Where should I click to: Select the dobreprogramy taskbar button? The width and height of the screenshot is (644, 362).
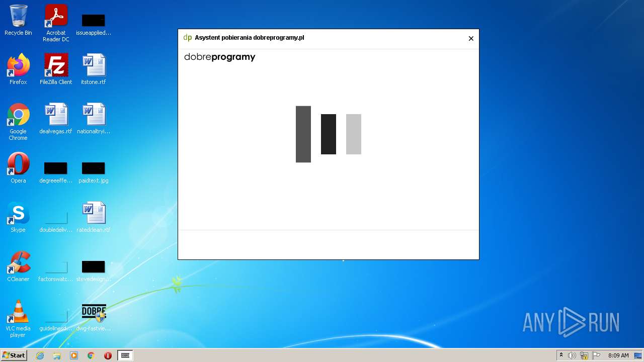(x=125, y=355)
